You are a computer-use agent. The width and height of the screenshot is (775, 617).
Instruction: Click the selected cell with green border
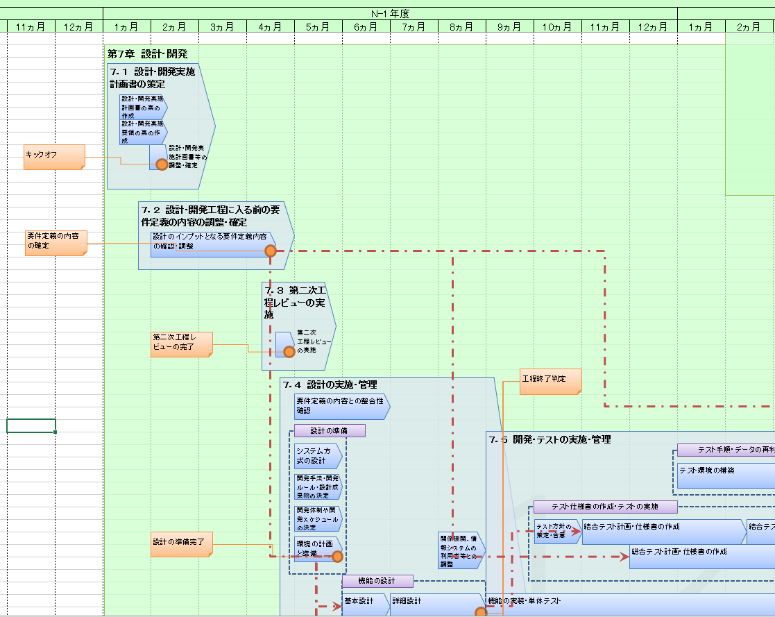tap(31, 426)
